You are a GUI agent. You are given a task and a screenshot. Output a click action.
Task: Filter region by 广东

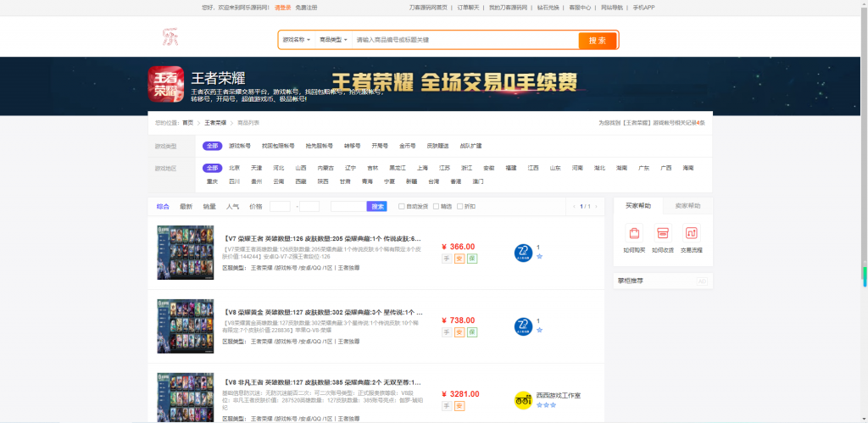click(x=644, y=168)
